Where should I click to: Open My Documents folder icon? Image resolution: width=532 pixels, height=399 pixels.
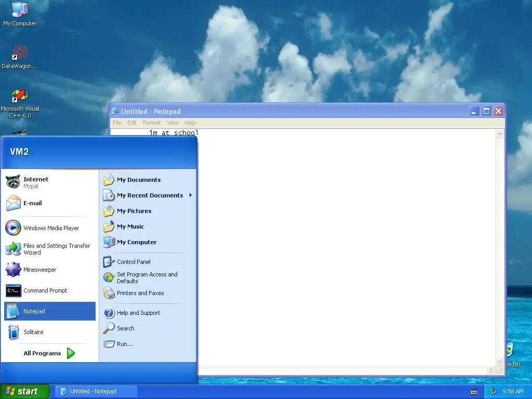click(x=109, y=180)
